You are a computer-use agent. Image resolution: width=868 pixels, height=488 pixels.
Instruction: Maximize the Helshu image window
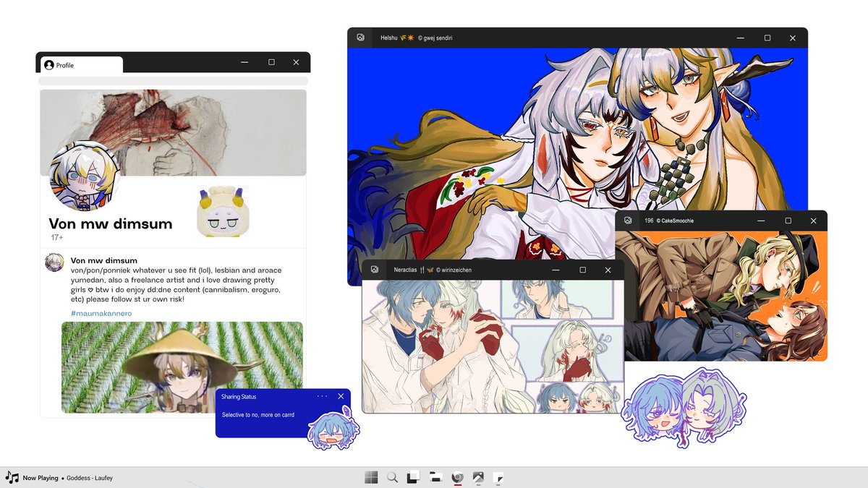tap(767, 38)
